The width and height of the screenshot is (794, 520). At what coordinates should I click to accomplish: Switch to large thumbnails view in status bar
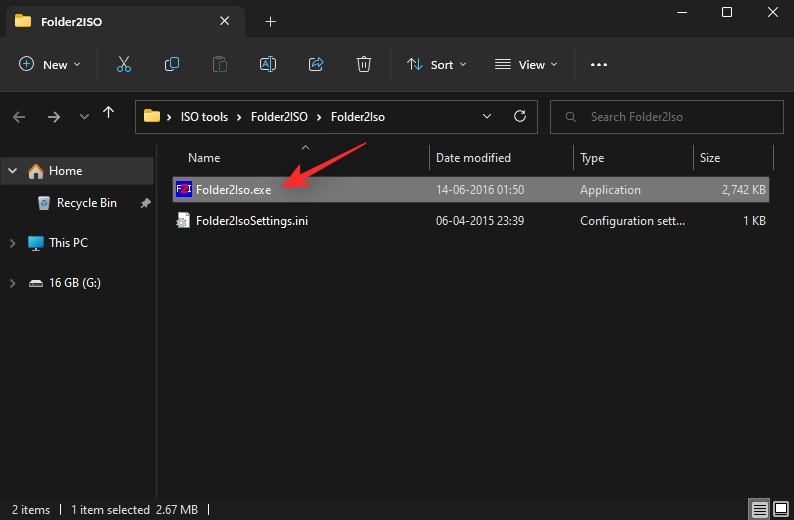coord(781,509)
